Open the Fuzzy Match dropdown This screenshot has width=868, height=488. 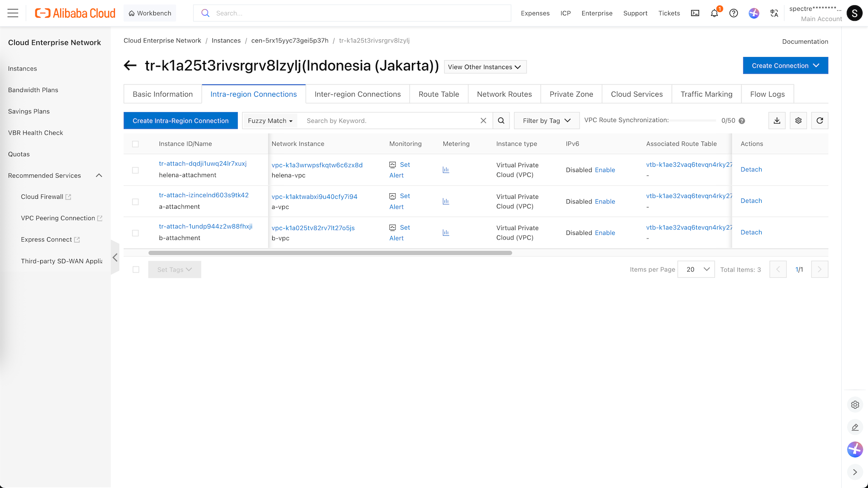(270, 121)
